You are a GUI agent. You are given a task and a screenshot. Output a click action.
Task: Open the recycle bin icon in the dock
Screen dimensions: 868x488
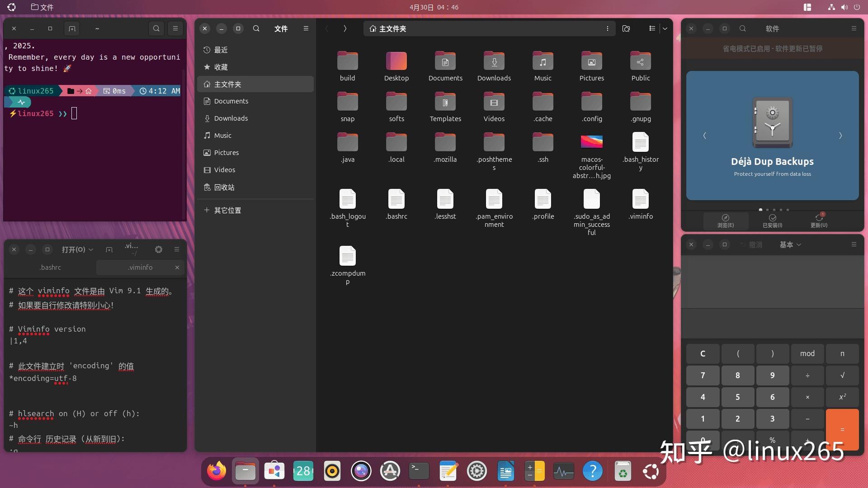pyautogui.click(x=623, y=471)
